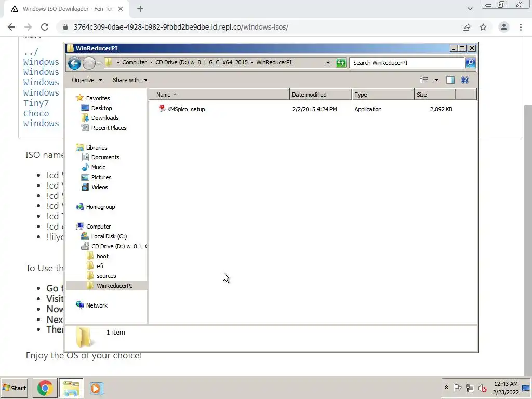The width and height of the screenshot is (532, 399).
Task: Select CD Drive (D:) tree node
Action: pos(119,246)
